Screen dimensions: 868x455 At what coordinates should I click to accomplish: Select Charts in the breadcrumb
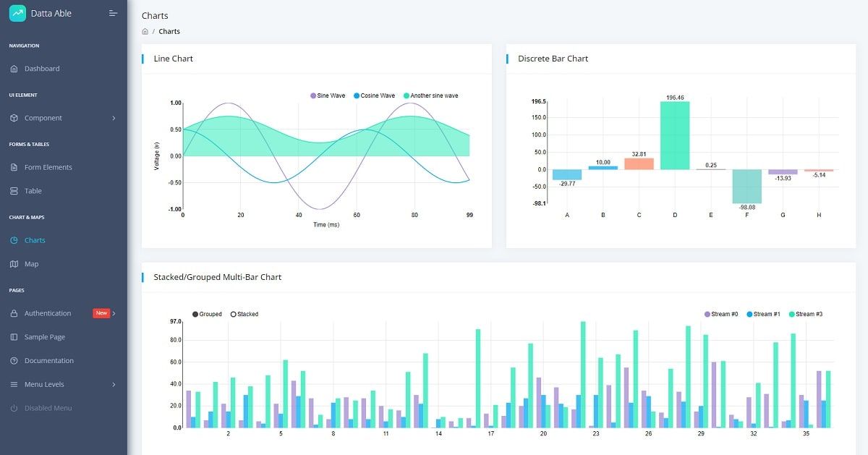169,31
